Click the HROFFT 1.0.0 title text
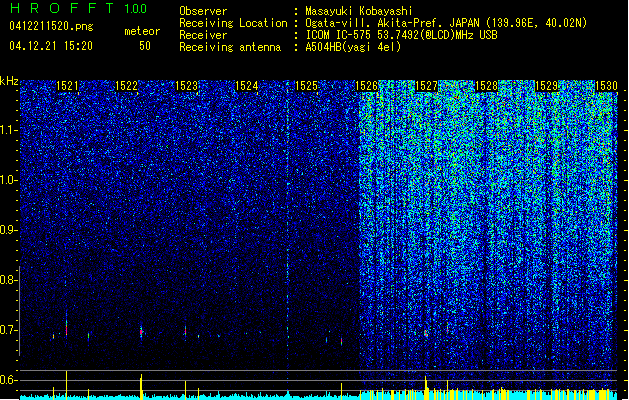Viewport: 629px width, 400px height. [x=78, y=8]
